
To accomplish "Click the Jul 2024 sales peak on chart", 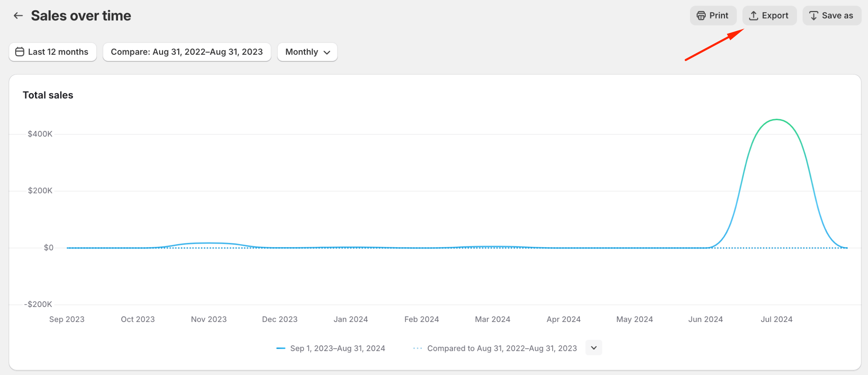I will (x=777, y=120).
